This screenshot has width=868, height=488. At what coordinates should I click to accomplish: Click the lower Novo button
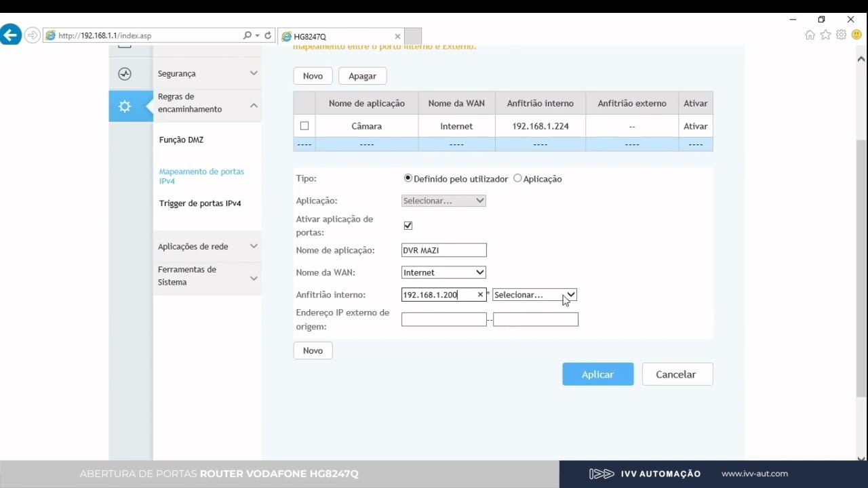tap(313, 350)
